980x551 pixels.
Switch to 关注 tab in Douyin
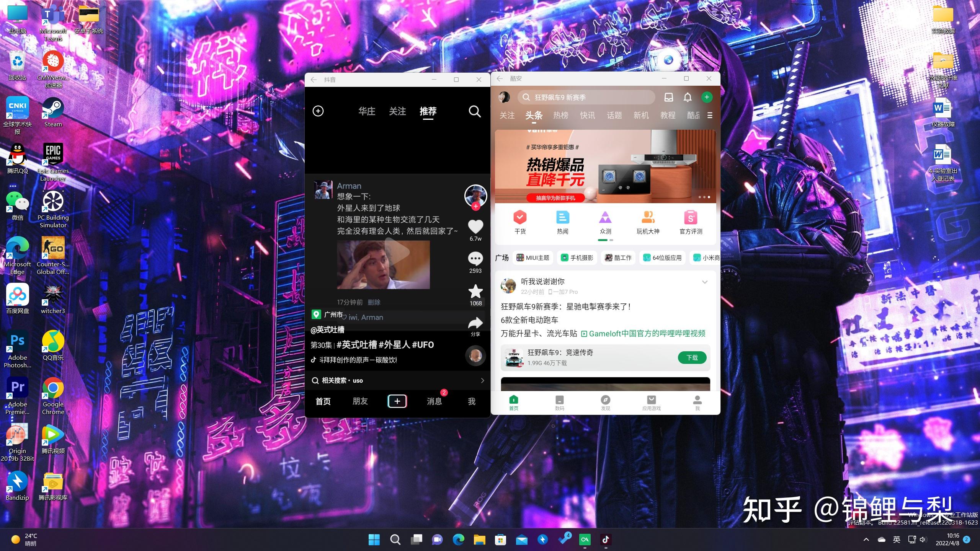[397, 111]
